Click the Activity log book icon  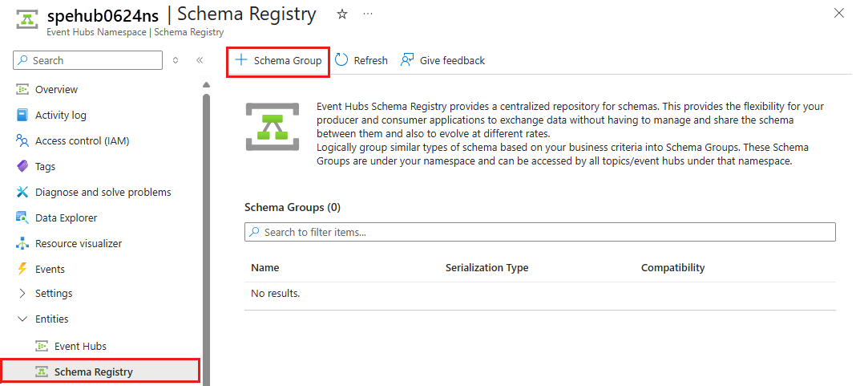click(22, 116)
